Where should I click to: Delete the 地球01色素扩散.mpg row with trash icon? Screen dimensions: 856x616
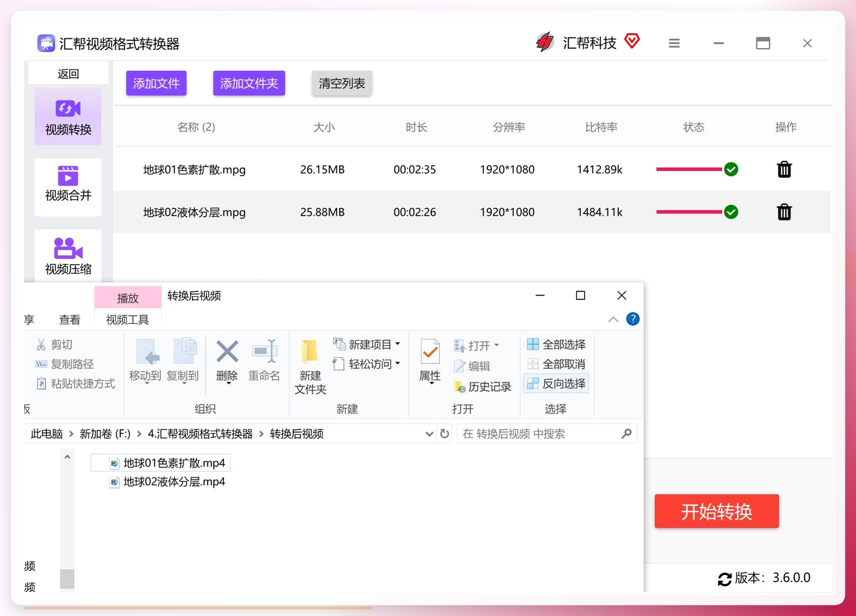[x=784, y=170]
